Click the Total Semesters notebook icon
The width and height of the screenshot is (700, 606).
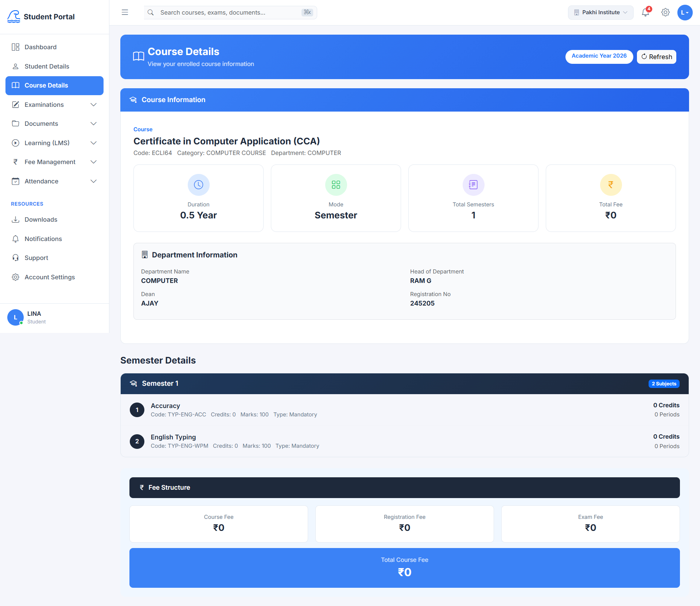pyautogui.click(x=473, y=185)
